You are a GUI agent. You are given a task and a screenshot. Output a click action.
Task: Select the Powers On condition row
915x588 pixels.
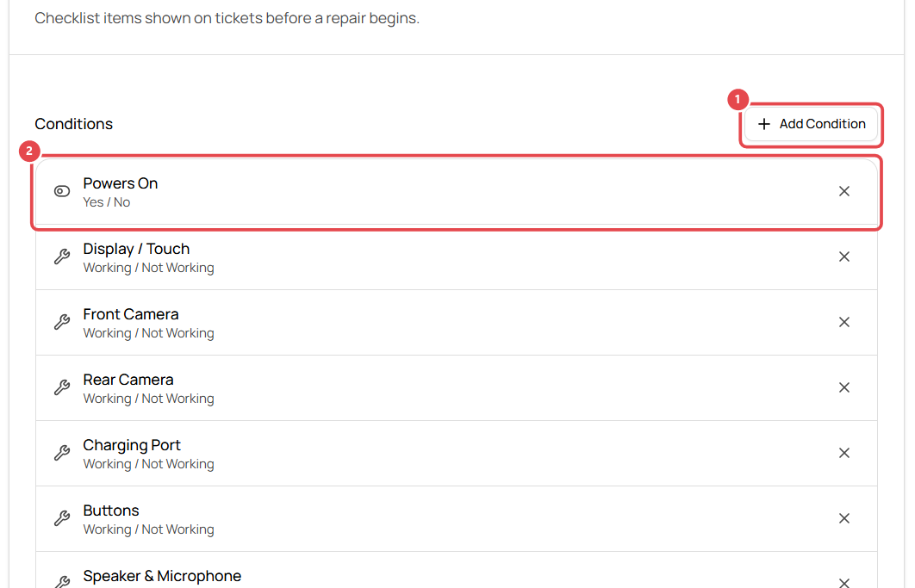(457, 192)
